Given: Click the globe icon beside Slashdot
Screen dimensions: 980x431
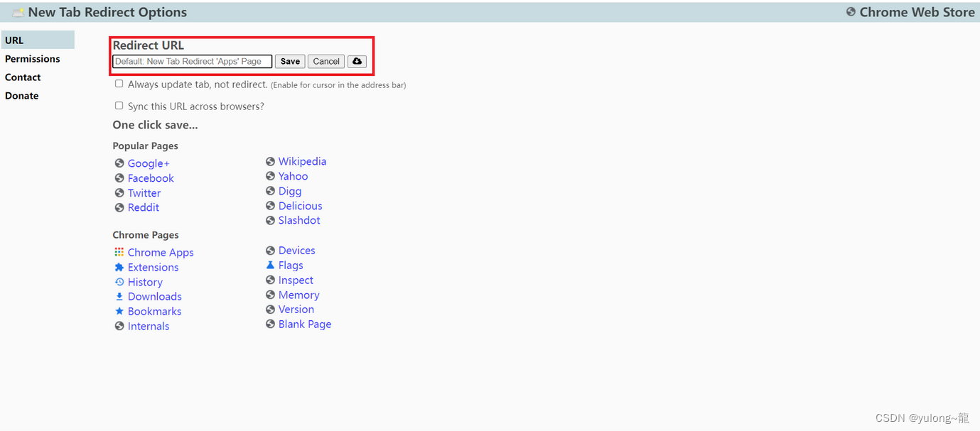Looking at the screenshot, I should point(270,220).
